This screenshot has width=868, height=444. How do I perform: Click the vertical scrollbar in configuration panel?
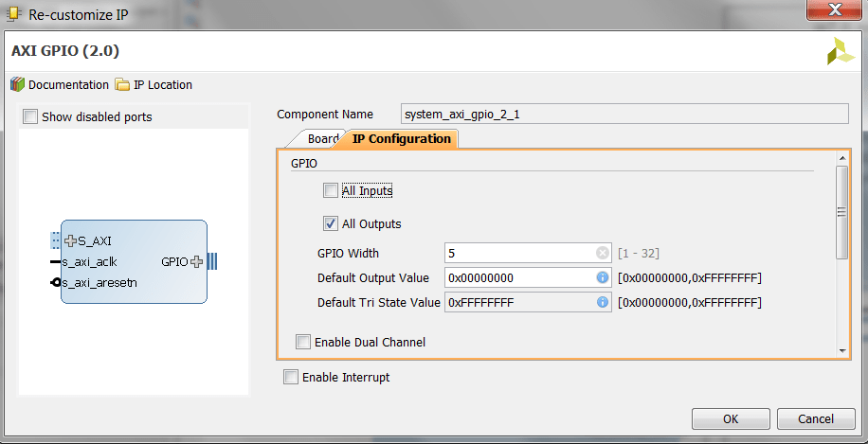841,212
